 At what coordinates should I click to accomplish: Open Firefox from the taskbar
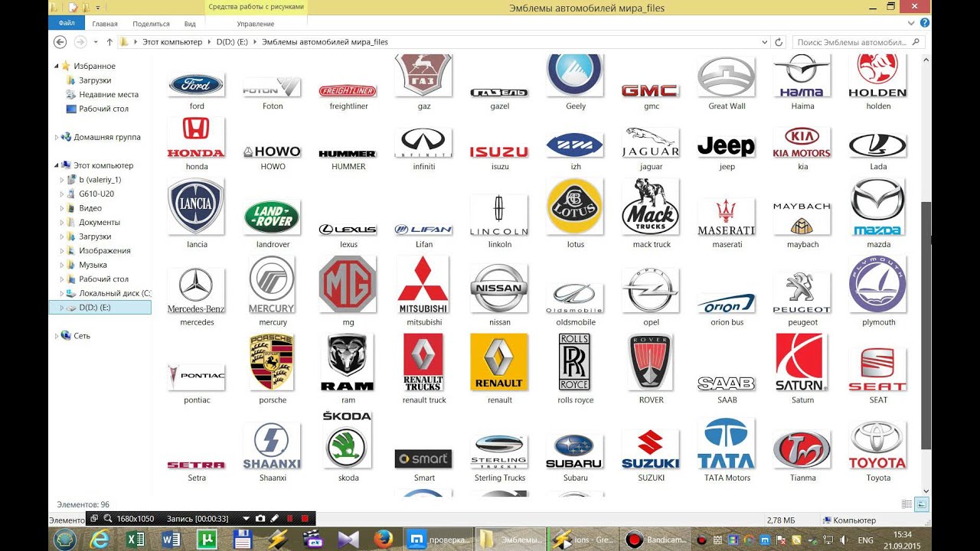tap(383, 540)
